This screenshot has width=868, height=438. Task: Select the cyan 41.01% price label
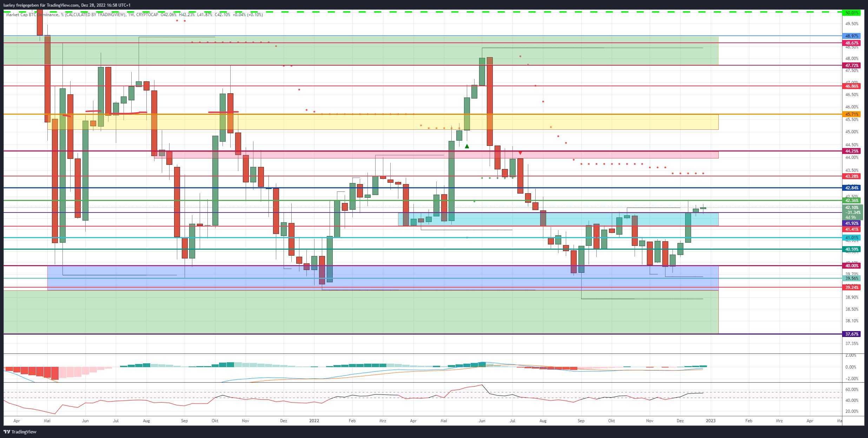(x=852, y=238)
